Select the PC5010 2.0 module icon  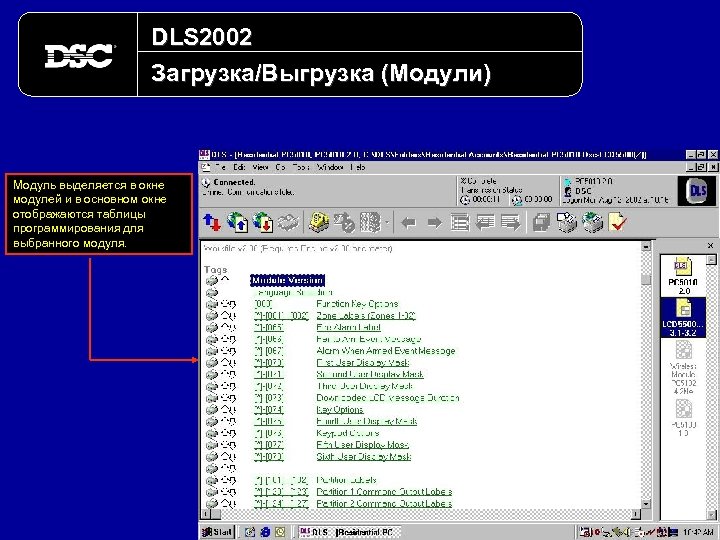coord(683,276)
